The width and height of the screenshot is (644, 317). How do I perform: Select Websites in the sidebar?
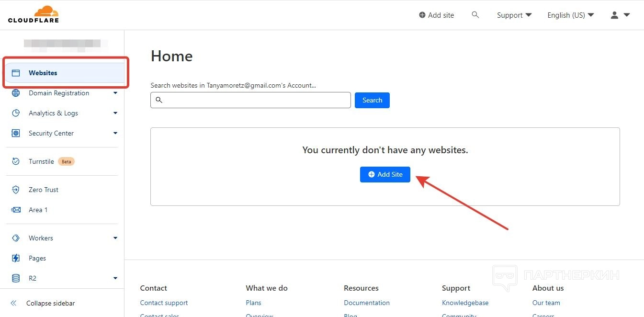pos(65,73)
